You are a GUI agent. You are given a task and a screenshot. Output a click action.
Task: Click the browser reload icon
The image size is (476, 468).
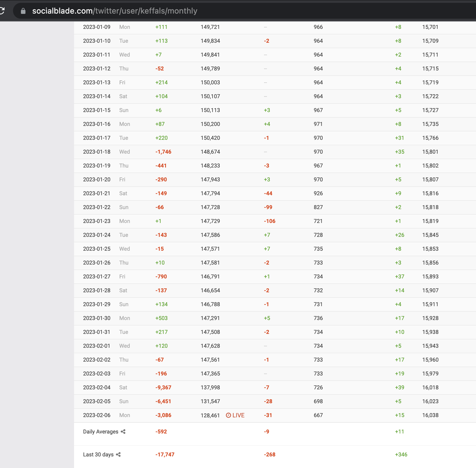(x=2, y=11)
